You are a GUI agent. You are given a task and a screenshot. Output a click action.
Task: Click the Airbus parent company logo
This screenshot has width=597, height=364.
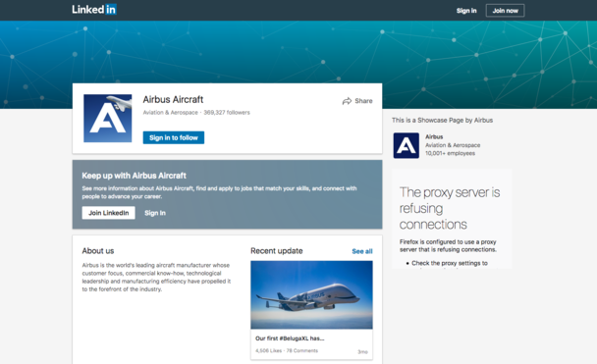coord(407,145)
